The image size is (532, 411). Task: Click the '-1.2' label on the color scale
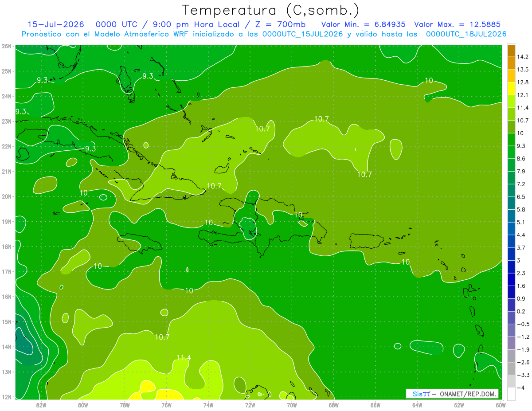click(523, 337)
